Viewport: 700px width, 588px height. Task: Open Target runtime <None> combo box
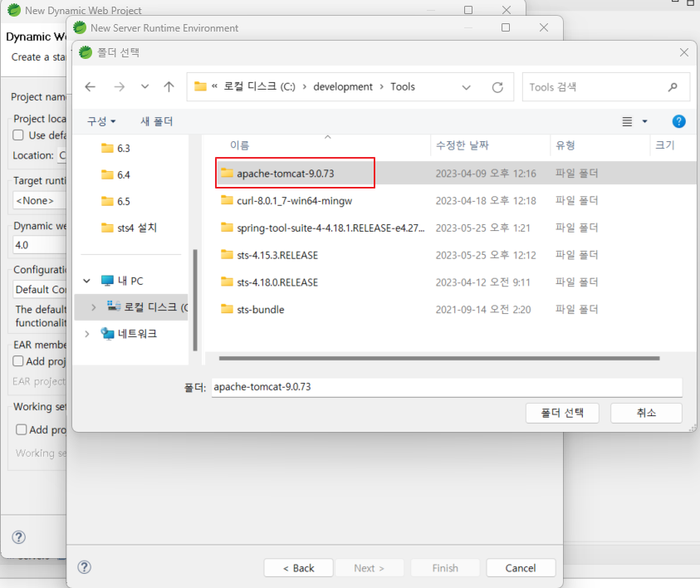[39, 200]
